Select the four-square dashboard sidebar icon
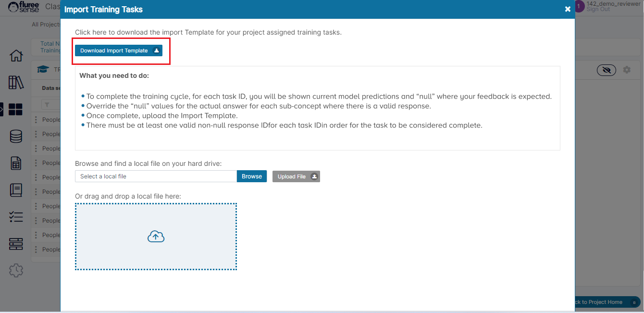 [x=16, y=110]
